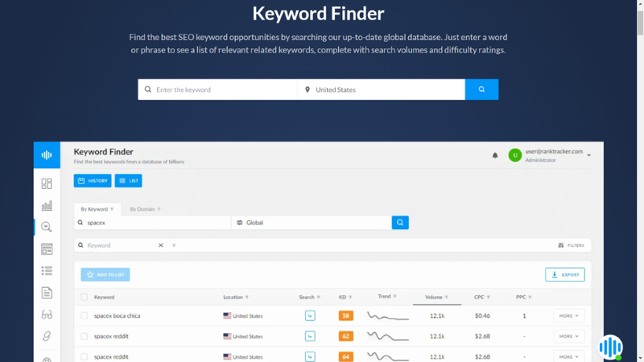Sort by the Search column header

point(309,297)
